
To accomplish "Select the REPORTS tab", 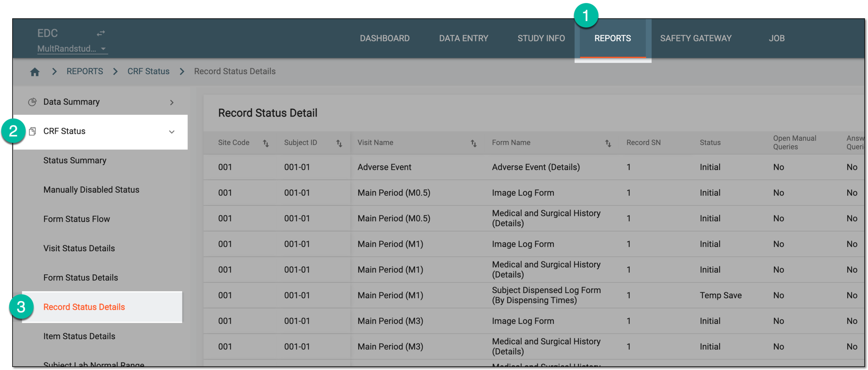I will click(x=613, y=38).
